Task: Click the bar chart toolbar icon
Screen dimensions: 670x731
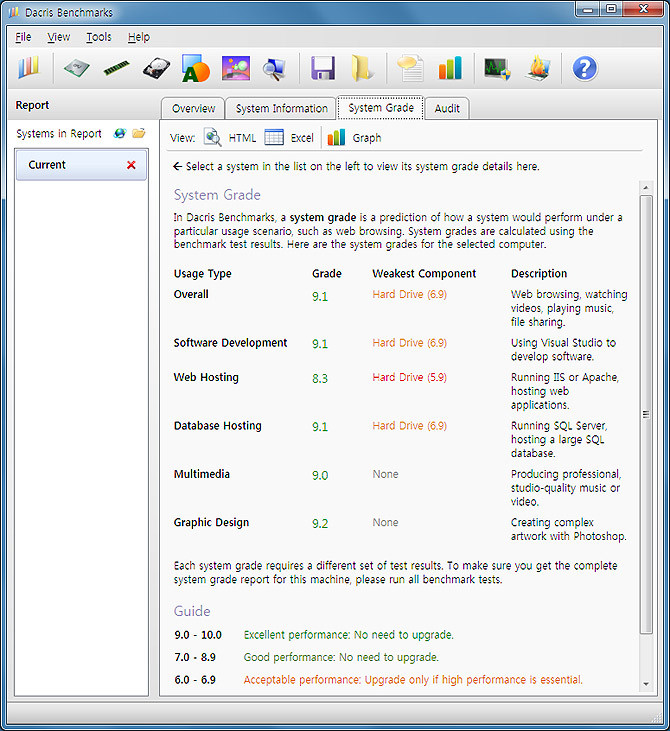Action: [x=450, y=68]
